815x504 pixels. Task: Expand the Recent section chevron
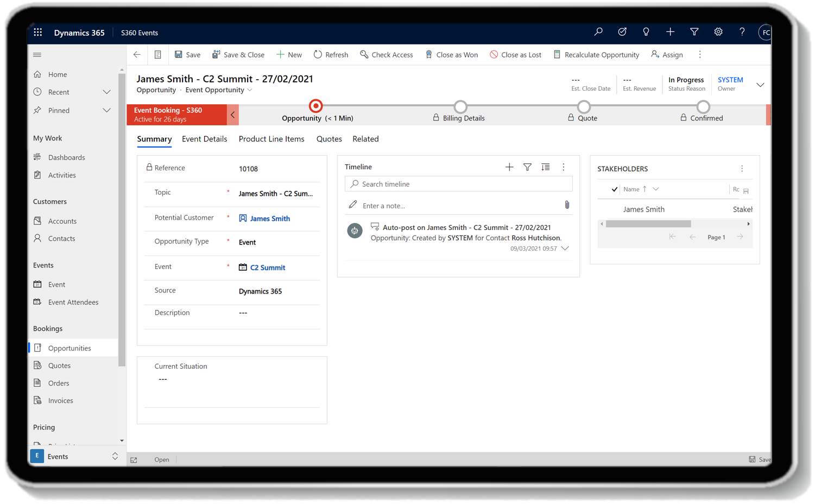[x=106, y=92]
